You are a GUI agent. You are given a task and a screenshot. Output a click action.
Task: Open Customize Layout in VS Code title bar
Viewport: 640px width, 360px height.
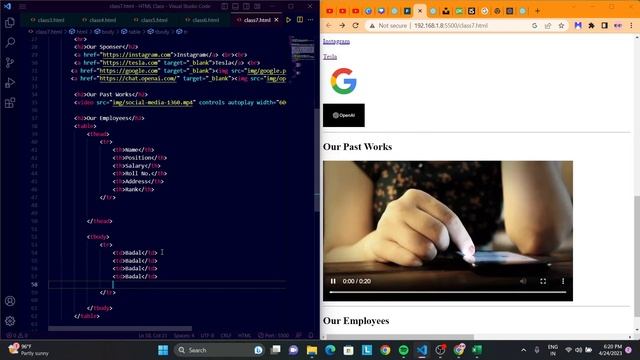258,7
